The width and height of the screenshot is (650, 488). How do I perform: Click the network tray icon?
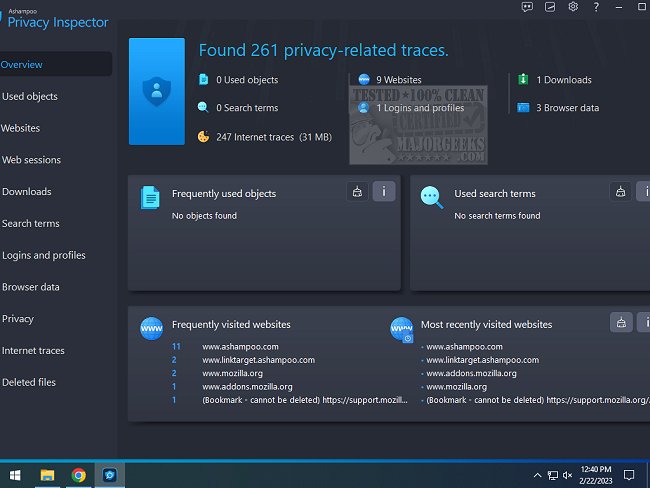[x=553, y=475]
